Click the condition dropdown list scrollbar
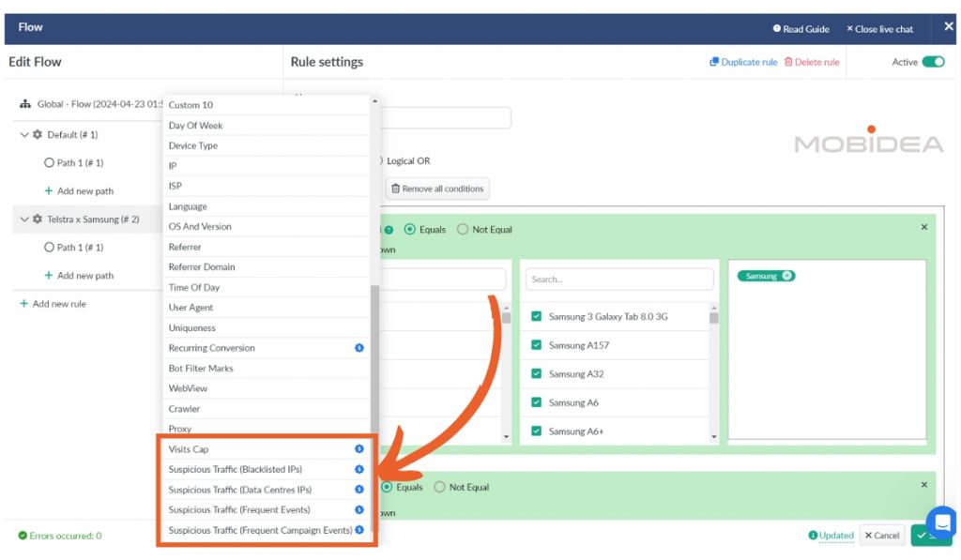The image size is (961, 560). coord(374,375)
